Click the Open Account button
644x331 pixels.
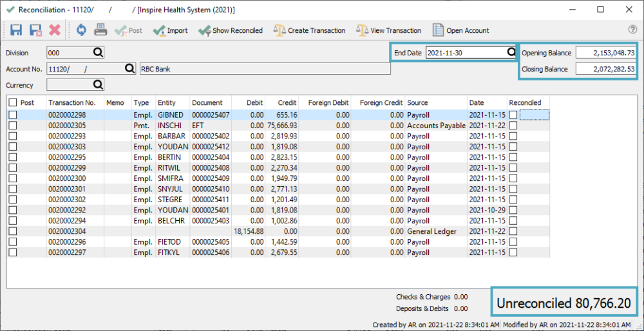coord(460,30)
